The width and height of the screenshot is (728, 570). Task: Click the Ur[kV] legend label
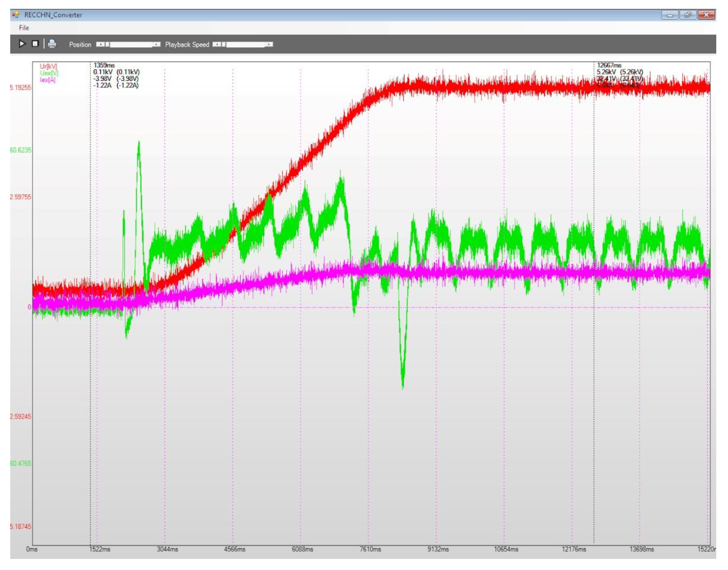click(x=48, y=66)
